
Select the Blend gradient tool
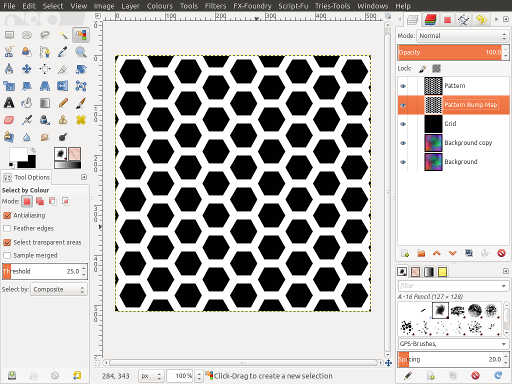point(45,103)
